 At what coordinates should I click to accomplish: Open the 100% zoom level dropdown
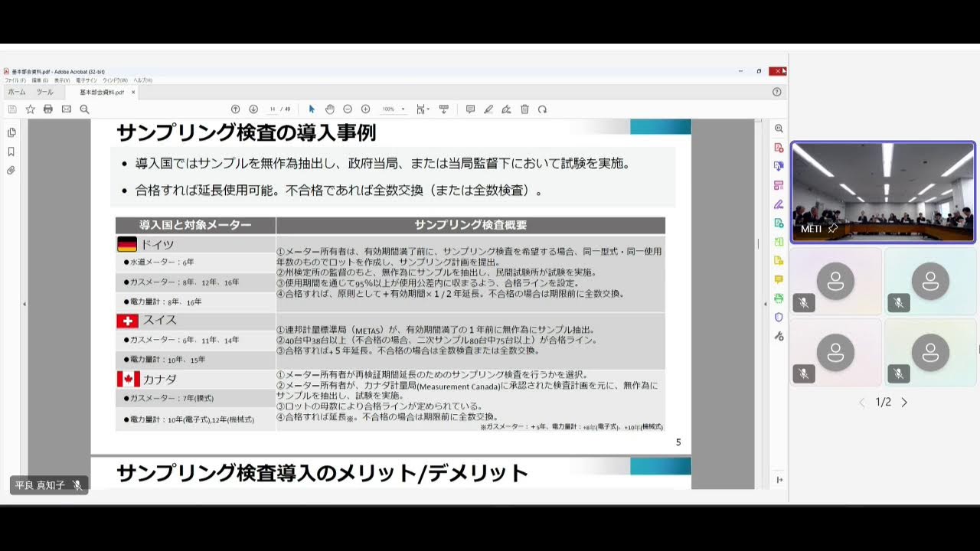coord(394,109)
